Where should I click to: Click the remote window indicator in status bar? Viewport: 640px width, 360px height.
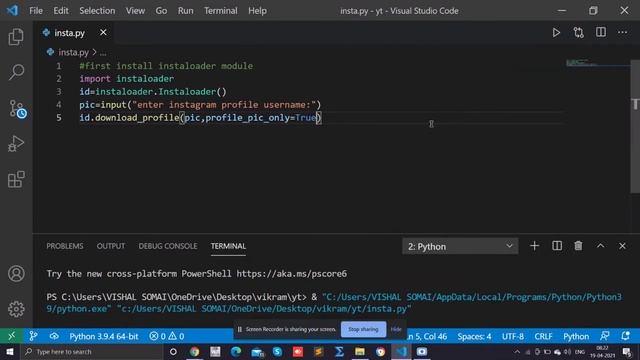pyautogui.click(x=11, y=336)
